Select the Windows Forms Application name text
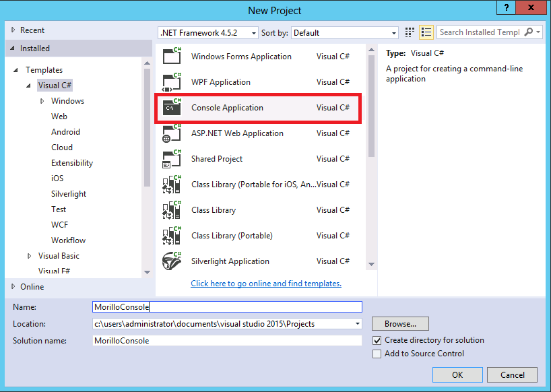The width and height of the screenshot is (551, 392). tap(241, 57)
